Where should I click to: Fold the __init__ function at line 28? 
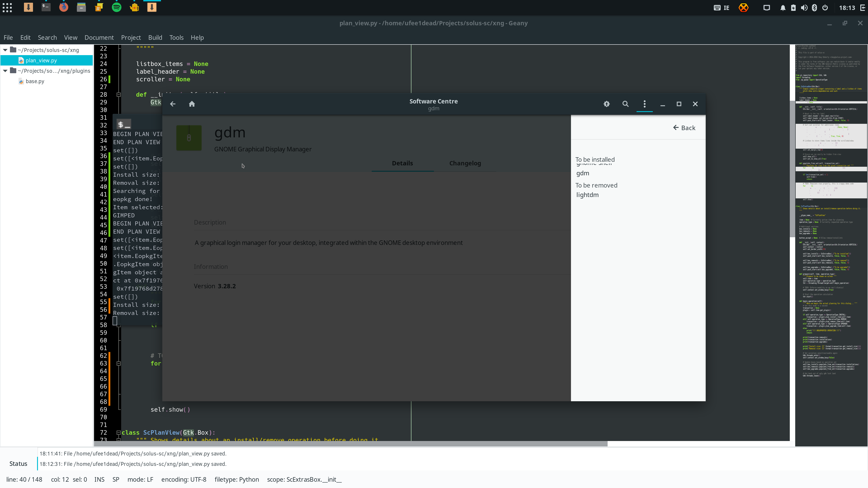pos(119,95)
